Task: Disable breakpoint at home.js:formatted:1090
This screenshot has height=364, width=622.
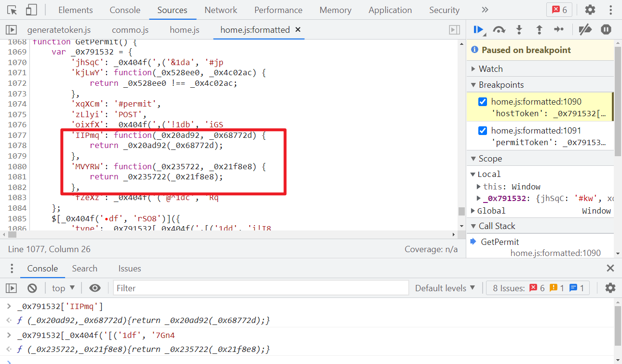Action: (482, 102)
